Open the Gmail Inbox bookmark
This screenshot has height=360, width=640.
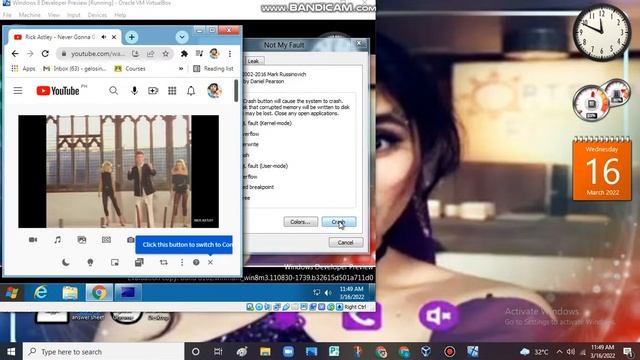[75, 69]
